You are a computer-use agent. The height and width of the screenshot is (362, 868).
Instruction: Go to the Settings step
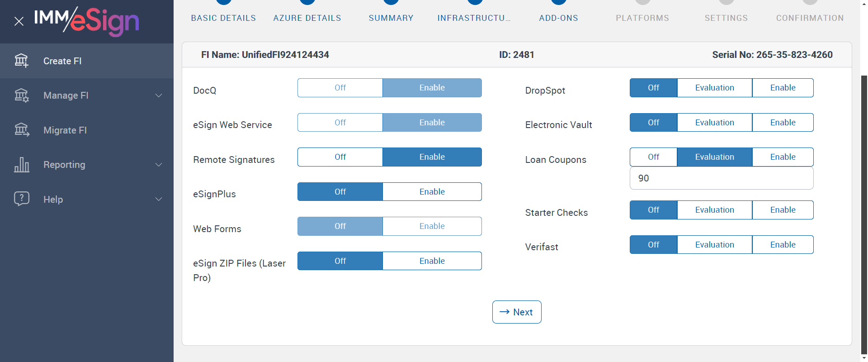(726, 18)
